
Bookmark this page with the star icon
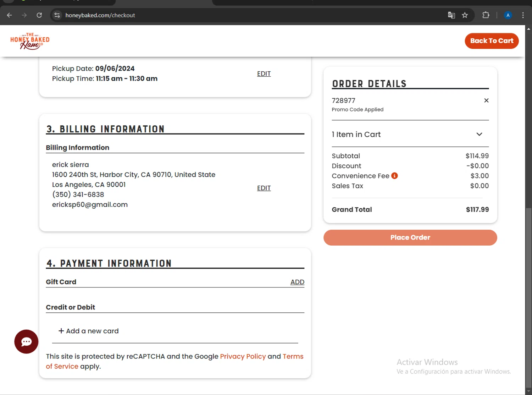coord(465,15)
